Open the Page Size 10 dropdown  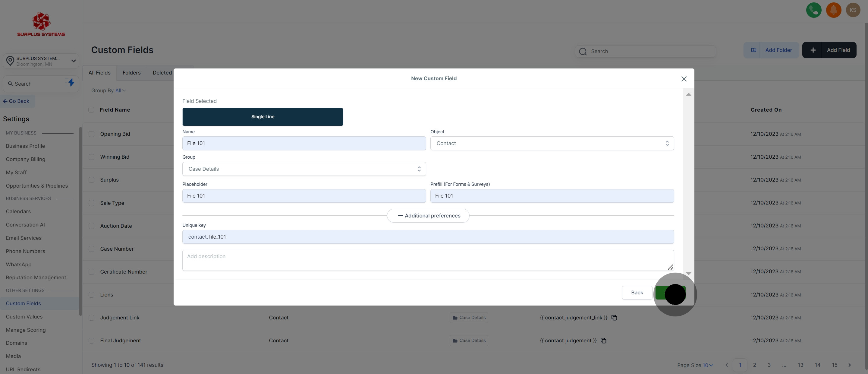click(x=707, y=365)
